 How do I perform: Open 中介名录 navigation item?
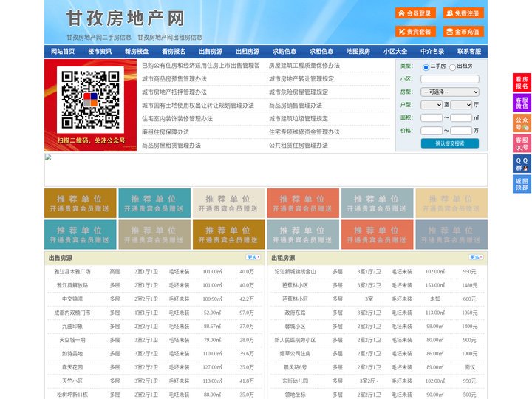pyautogui.click(x=432, y=52)
